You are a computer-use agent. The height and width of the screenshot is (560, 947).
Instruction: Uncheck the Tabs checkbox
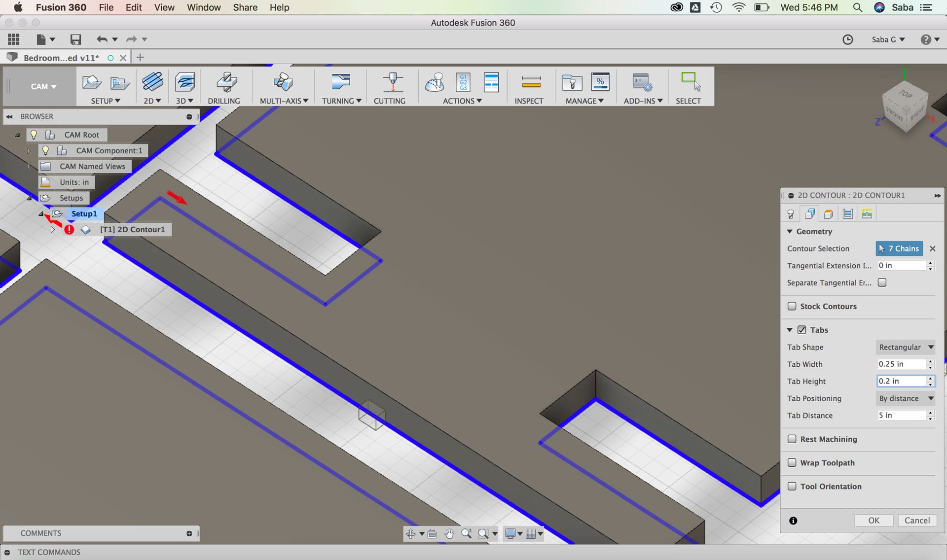click(x=802, y=330)
